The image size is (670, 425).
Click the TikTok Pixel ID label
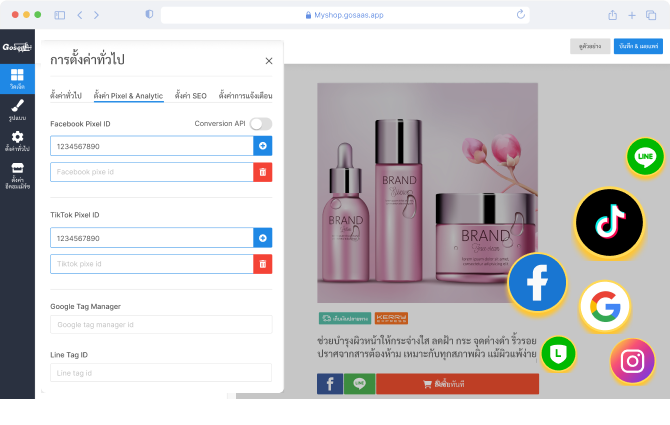coord(75,215)
